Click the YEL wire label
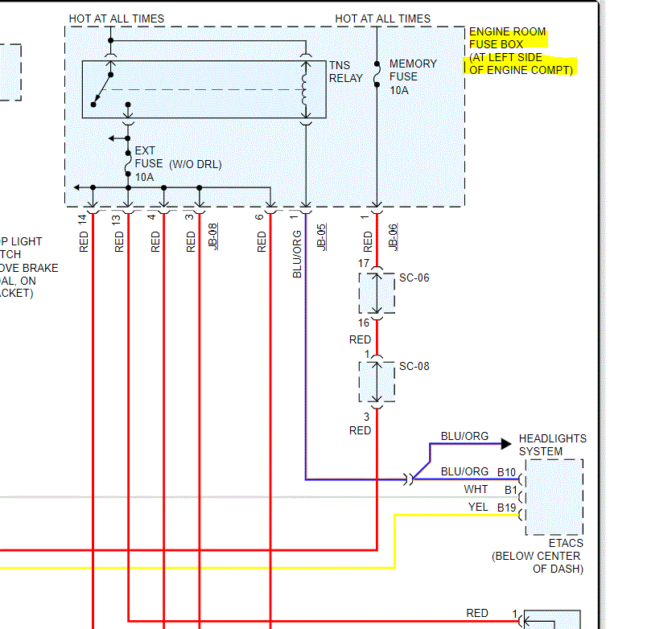The width and height of the screenshot is (672, 629). (x=478, y=507)
